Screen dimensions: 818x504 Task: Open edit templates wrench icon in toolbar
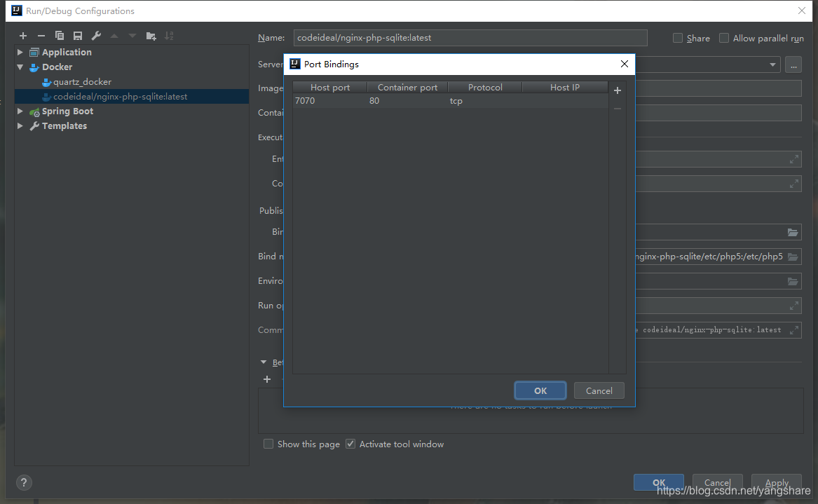pos(96,36)
